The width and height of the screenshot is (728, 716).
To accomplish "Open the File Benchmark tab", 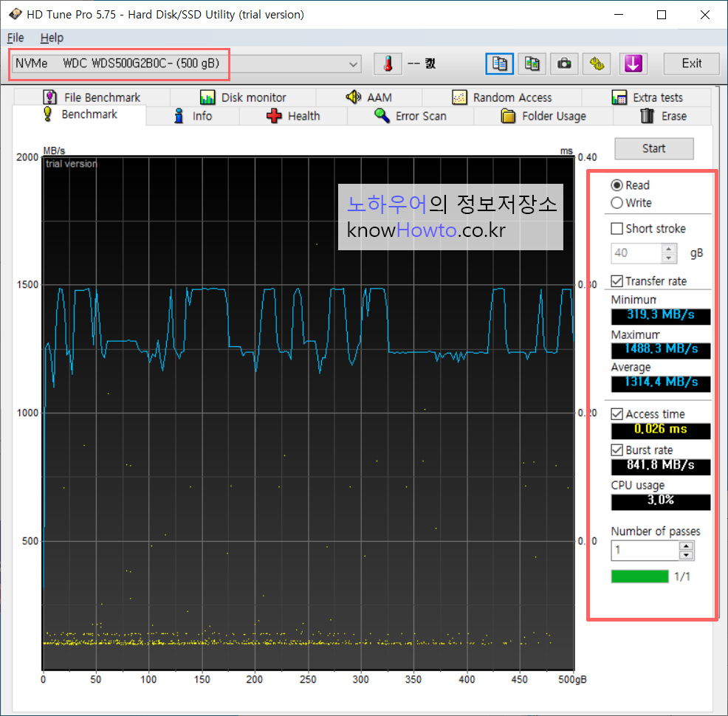I will [x=92, y=97].
